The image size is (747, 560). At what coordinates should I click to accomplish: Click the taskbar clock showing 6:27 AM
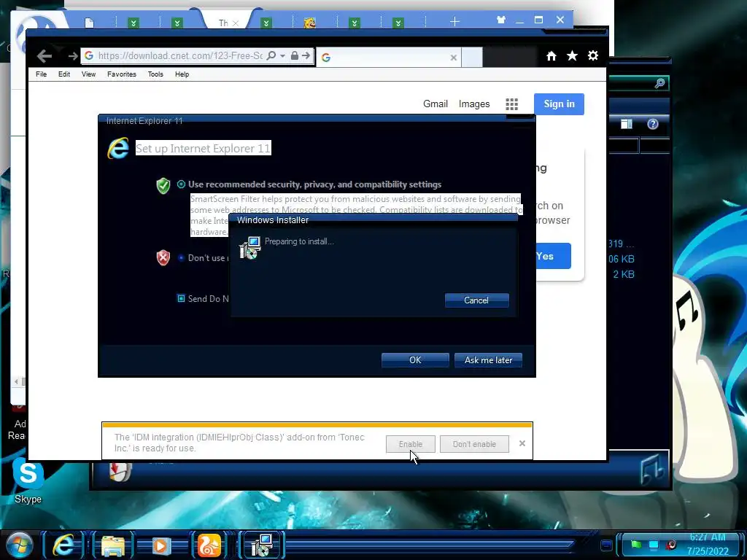coord(708,544)
